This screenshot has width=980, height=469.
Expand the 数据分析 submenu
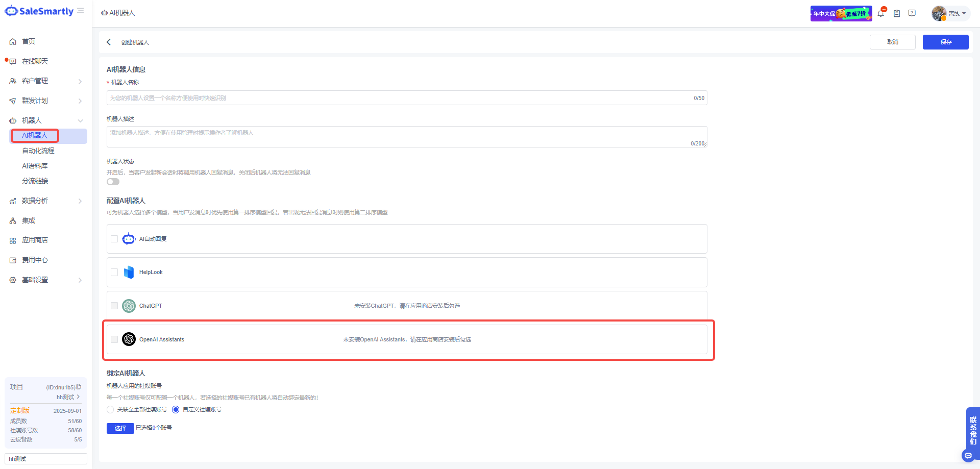tap(80, 201)
